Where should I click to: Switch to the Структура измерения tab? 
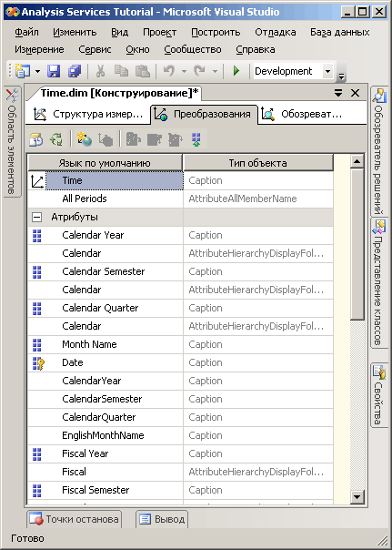click(x=88, y=115)
